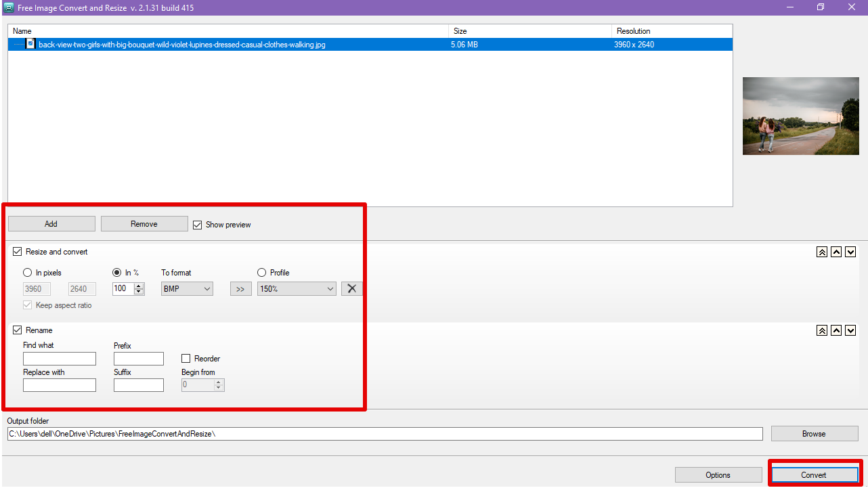The height and width of the screenshot is (488, 868).
Task: Collapse the Resize and convert panel fully
Action: click(822, 252)
